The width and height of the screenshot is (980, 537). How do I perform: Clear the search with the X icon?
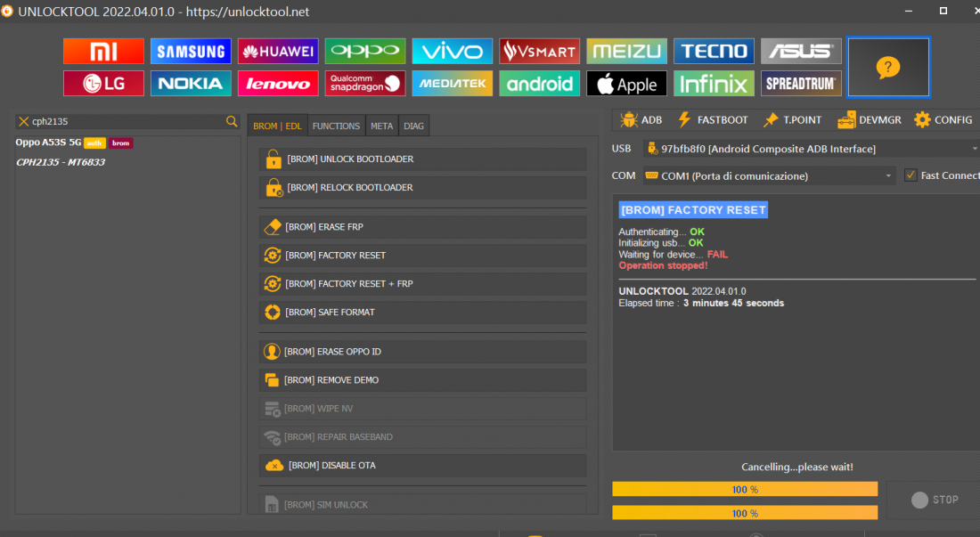click(x=24, y=121)
